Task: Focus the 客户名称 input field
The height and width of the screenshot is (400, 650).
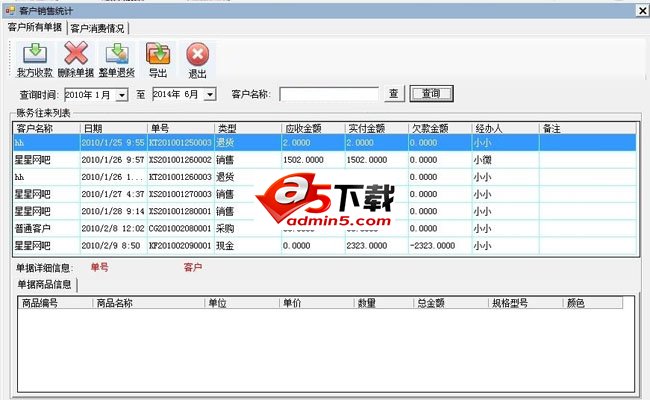Action: pos(329,94)
